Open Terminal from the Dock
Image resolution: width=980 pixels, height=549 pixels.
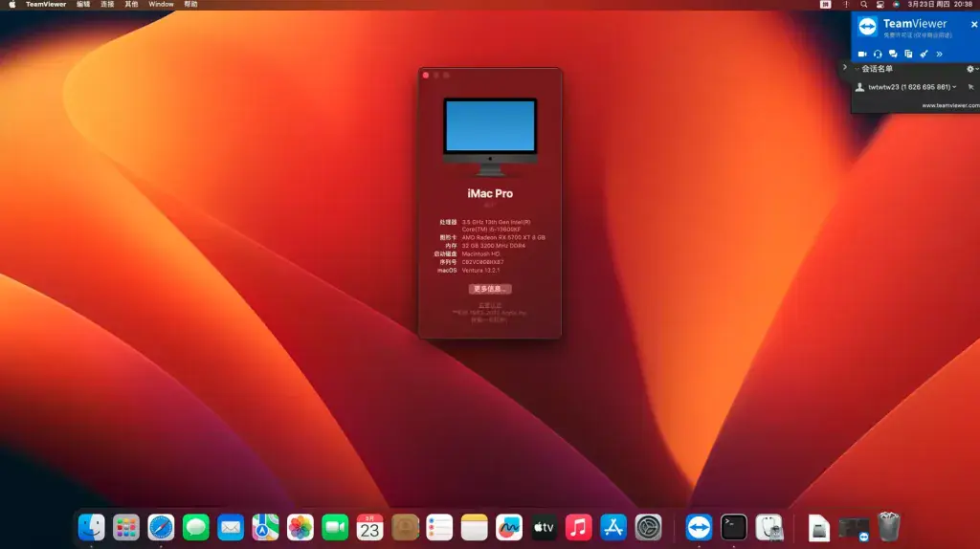(734, 527)
